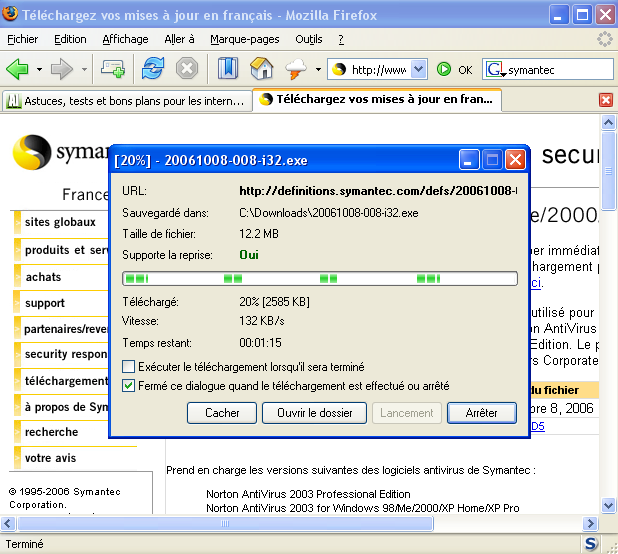Open the address bar dropdown arrow
Viewport: 618px width, 554px height.
point(419,69)
